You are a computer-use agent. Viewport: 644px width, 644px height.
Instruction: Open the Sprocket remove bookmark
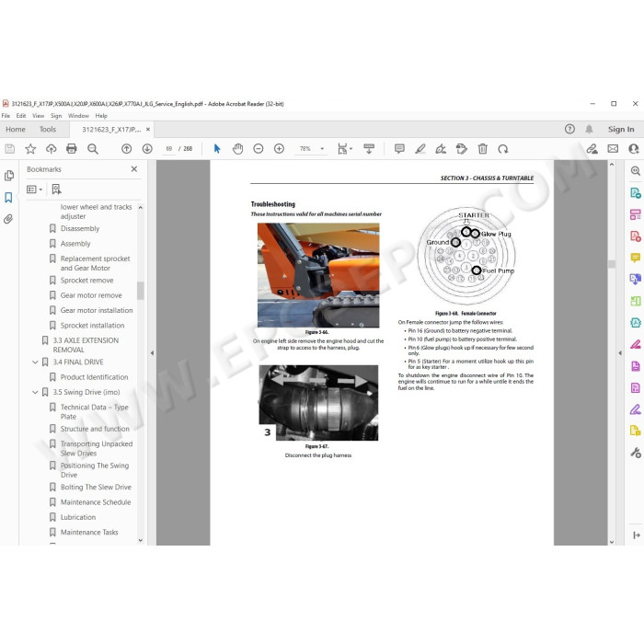coord(86,280)
